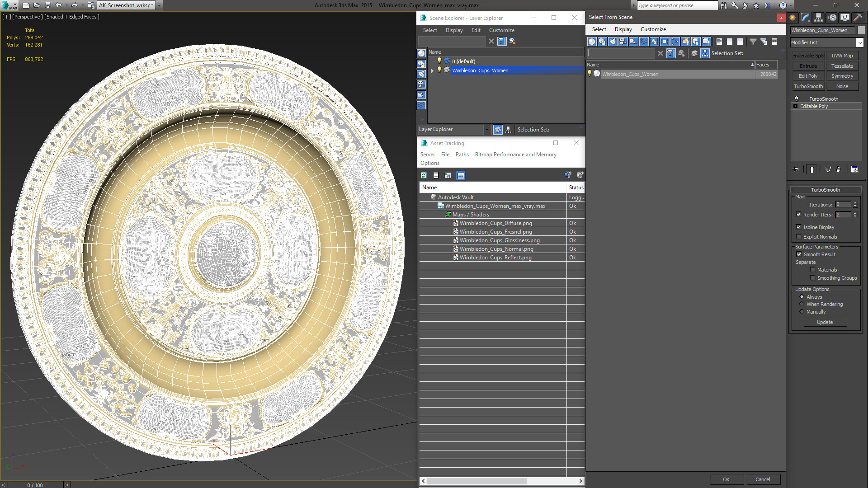Select the When Rendering update option
Image resolution: width=868 pixels, height=488 pixels.
click(x=802, y=304)
